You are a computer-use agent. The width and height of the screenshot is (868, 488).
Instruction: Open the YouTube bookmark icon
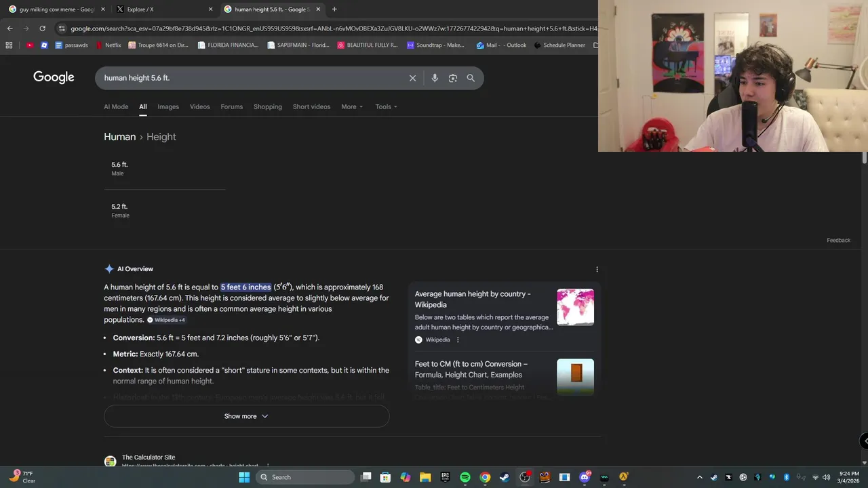30,45
